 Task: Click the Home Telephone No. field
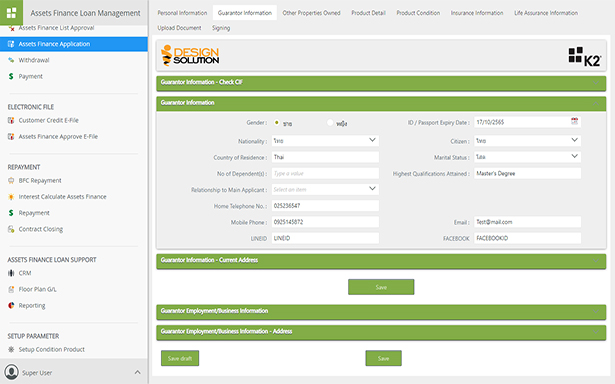(x=325, y=206)
